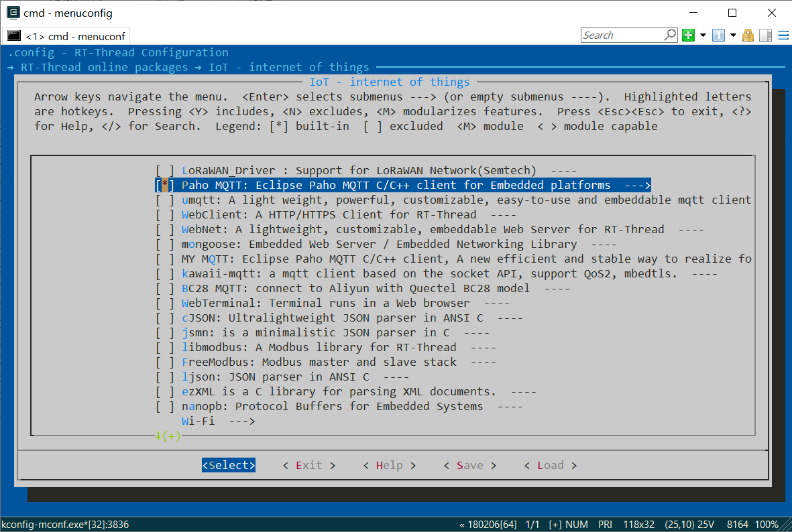Click the '[+]' status bar entry

point(555,525)
